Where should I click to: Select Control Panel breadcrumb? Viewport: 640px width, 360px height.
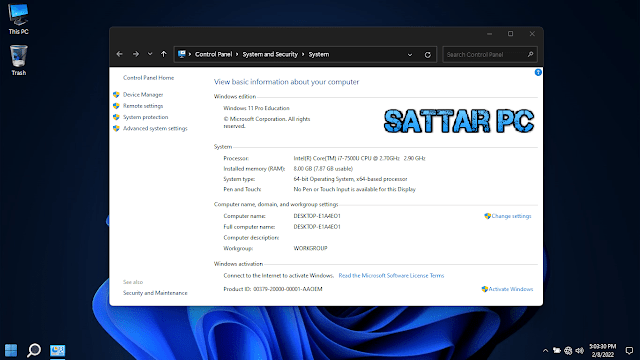(213, 54)
